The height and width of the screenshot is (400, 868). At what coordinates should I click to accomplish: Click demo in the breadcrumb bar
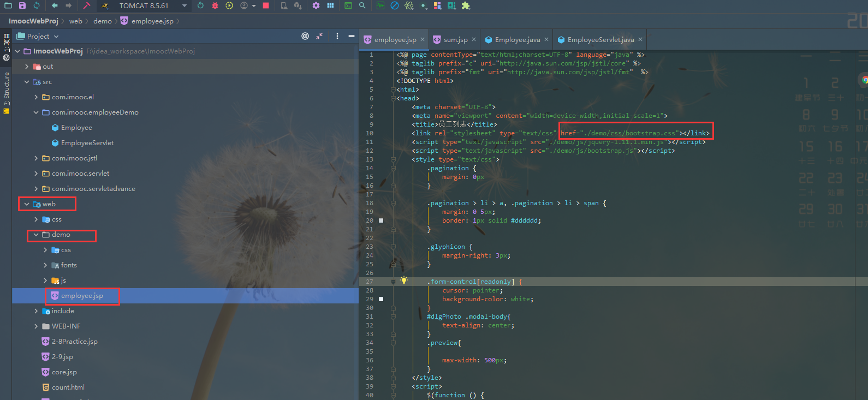[103, 21]
